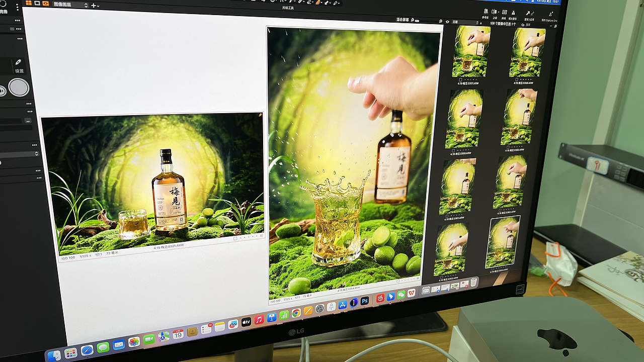This screenshot has height=362, width=644.
Task: Click the bottle image 4.19 梅见 0301.ARW in viewer
Action: coord(152,184)
